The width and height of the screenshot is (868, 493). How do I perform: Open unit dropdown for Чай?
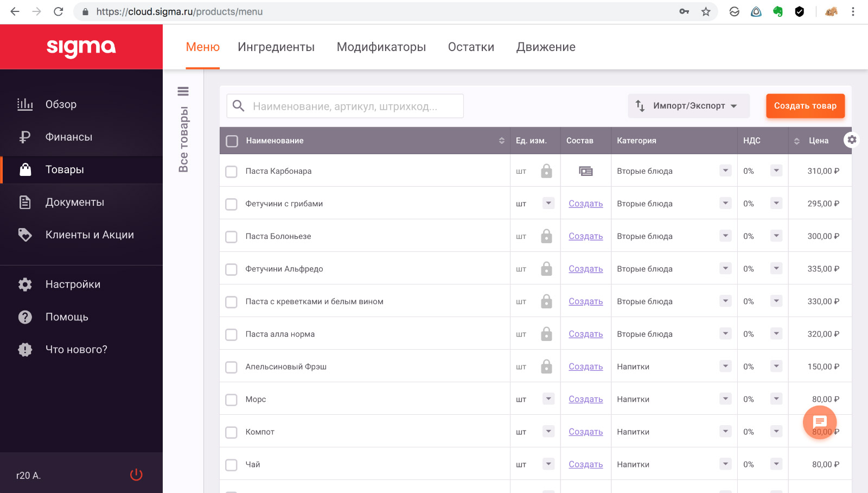[x=548, y=464]
